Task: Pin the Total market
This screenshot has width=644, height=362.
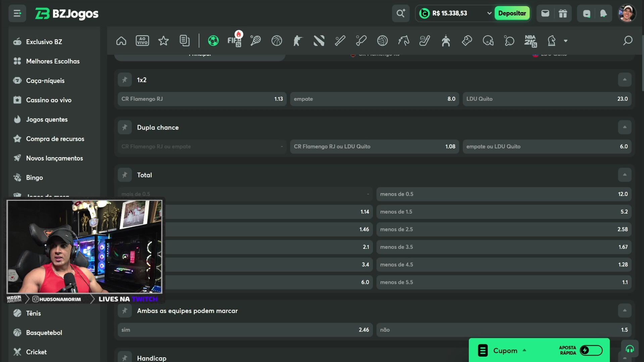Action: tap(125, 175)
